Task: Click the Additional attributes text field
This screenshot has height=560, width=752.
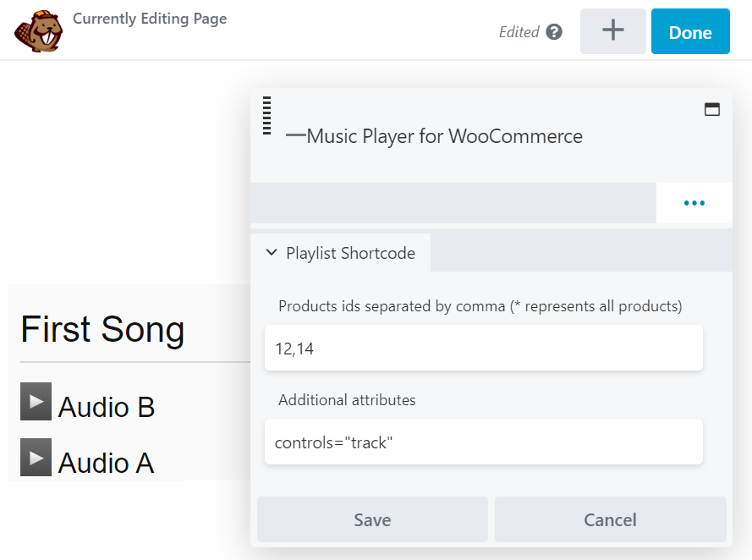Action: (483, 442)
